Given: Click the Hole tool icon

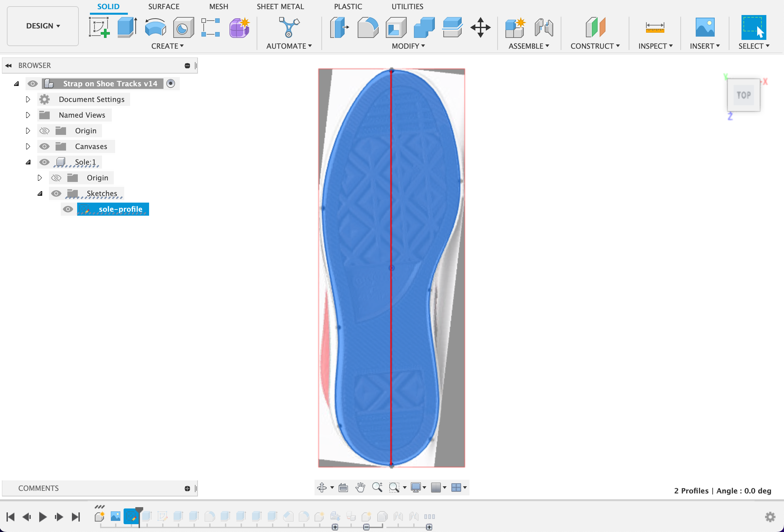Looking at the screenshot, I should tap(183, 27).
